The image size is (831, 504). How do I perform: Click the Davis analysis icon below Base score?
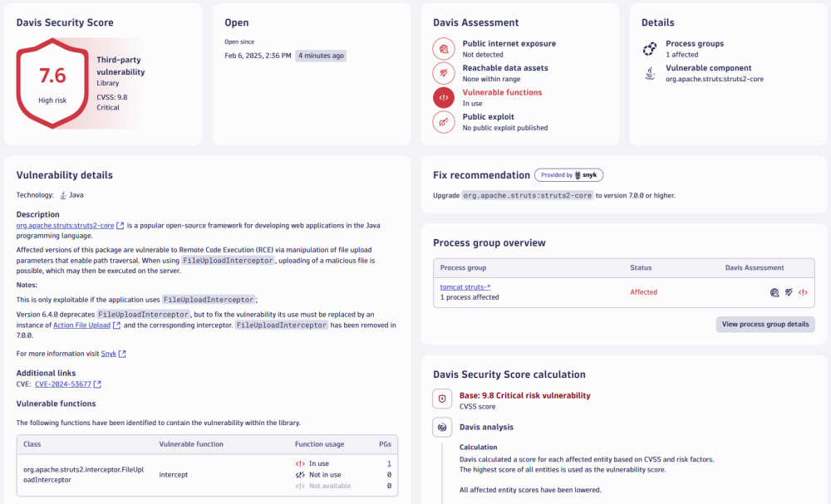(x=440, y=427)
